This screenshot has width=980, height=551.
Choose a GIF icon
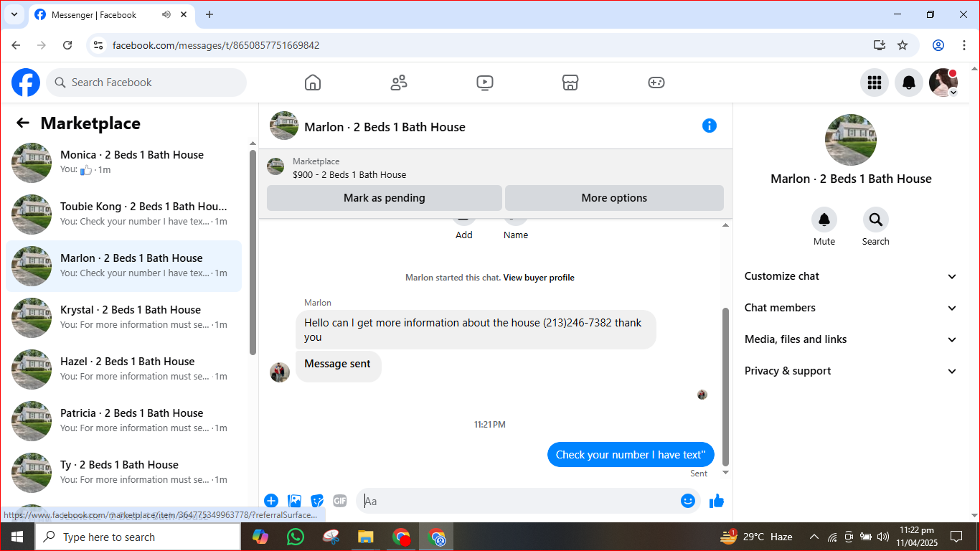(x=340, y=501)
